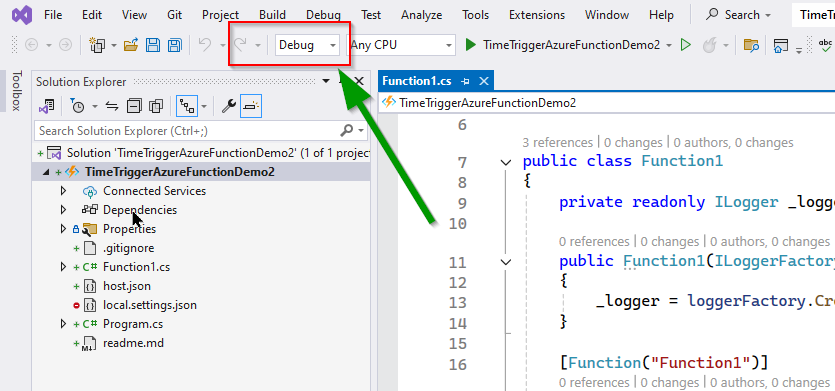Open the Build menu
The height and width of the screenshot is (391, 835).
point(273,15)
